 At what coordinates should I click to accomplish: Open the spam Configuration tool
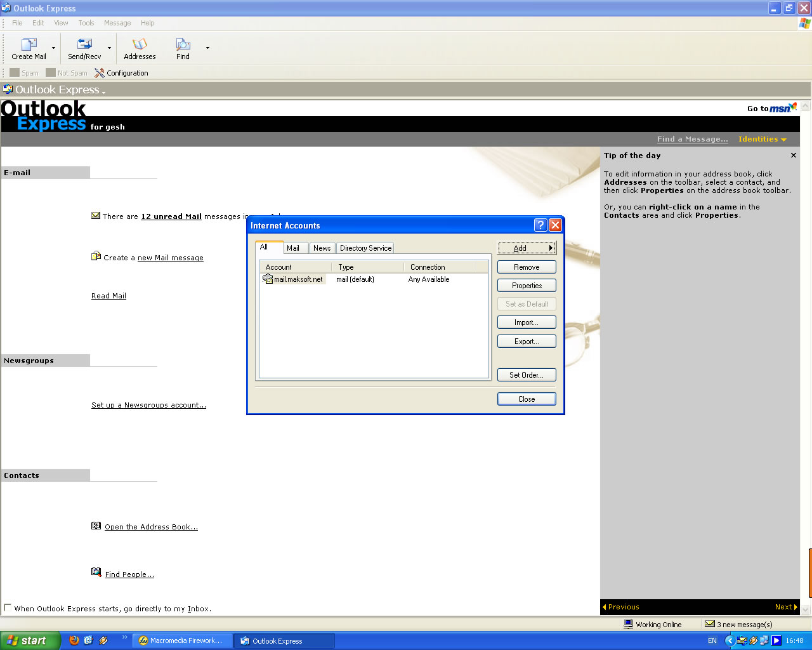coord(121,73)
